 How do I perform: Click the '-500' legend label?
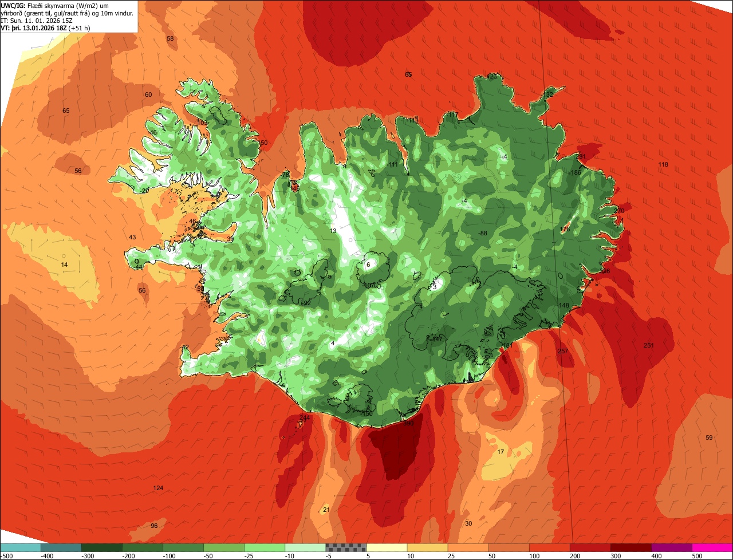pyautogui.click(x=7, y=555)
